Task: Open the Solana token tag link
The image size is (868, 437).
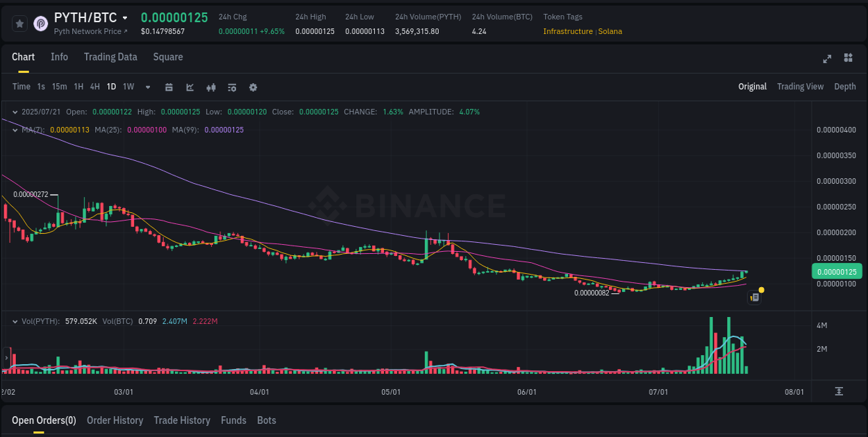Action: coord(610,31)
